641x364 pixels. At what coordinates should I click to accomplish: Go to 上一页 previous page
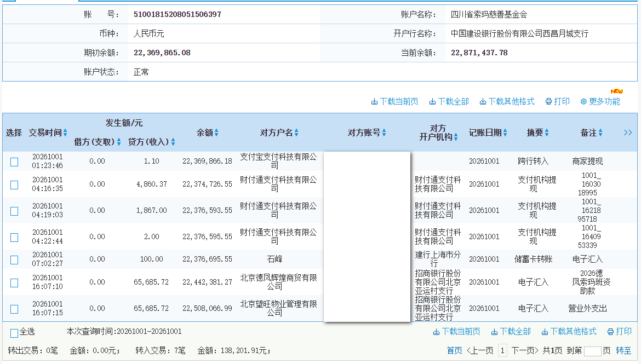pos(480,350)
